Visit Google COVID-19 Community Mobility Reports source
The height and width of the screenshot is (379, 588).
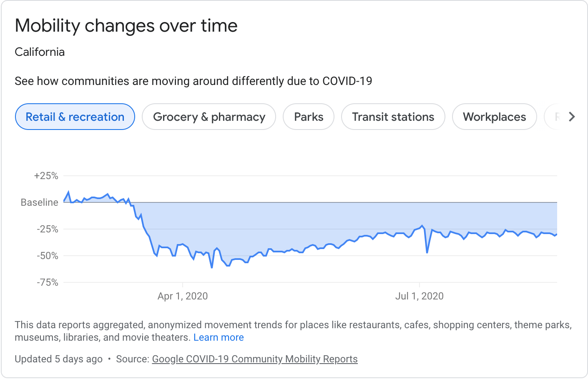pos(255,359)
